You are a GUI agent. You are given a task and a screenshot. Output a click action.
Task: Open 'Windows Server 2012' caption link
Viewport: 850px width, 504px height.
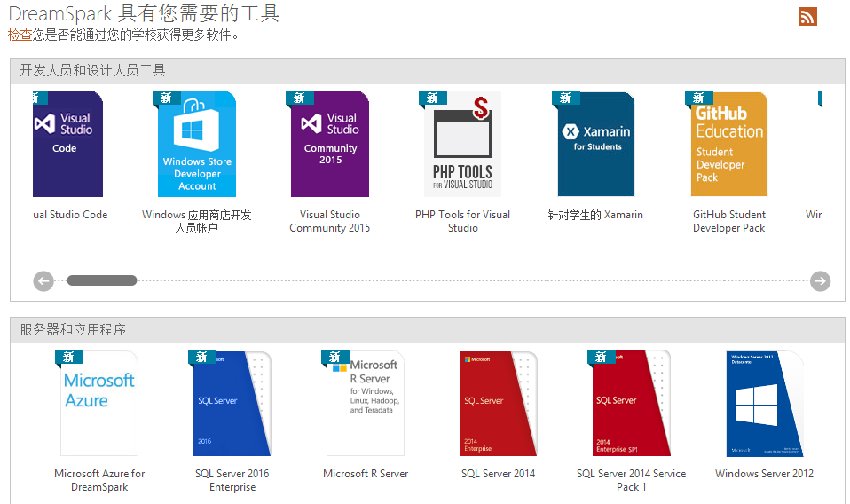coord(764,474)
